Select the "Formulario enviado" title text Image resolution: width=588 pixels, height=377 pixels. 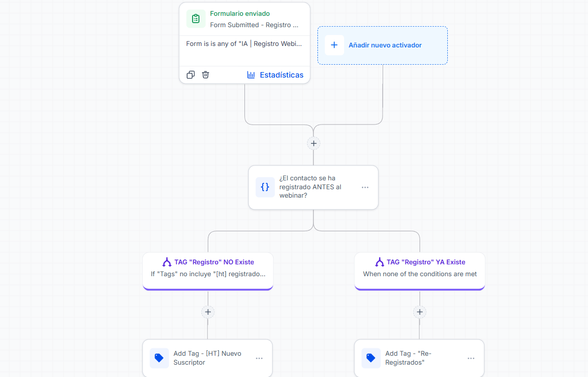[239, 13]
